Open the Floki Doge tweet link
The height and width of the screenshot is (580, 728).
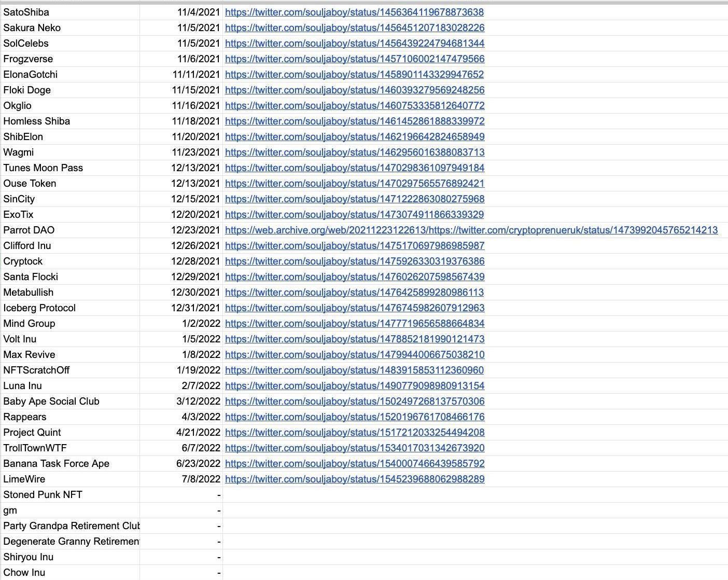[x=354, y=90]
